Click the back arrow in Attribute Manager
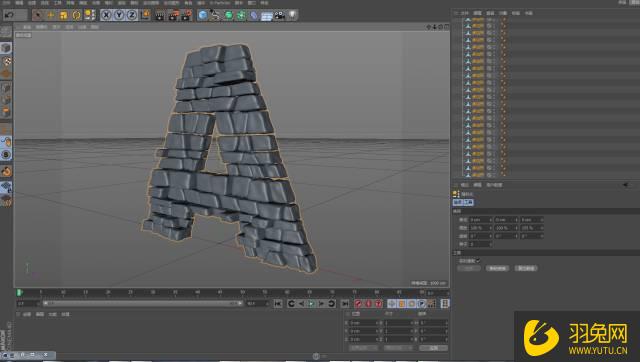Image resolution: width=640 pixels, height=362 pixels. (625, 185)
